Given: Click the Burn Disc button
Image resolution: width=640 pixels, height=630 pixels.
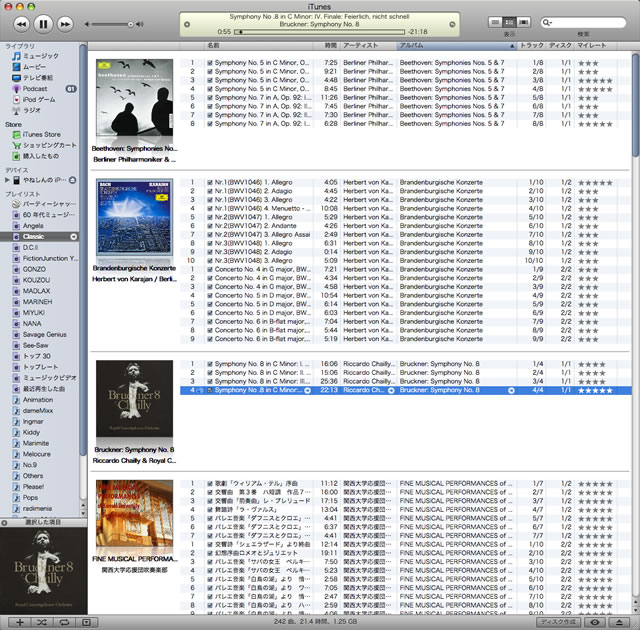Looking at the screenshot, I should (558, 622).
